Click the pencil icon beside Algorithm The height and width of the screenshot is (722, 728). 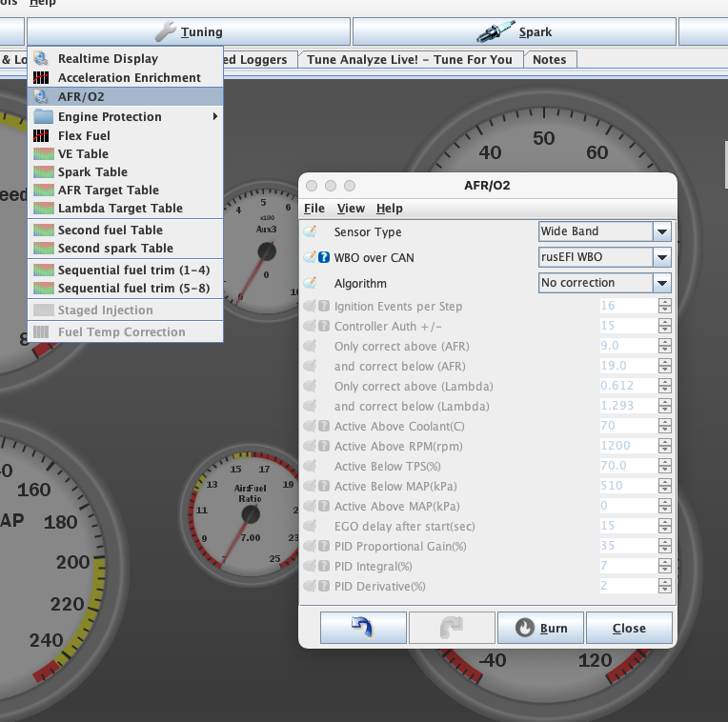click(310, 282)
